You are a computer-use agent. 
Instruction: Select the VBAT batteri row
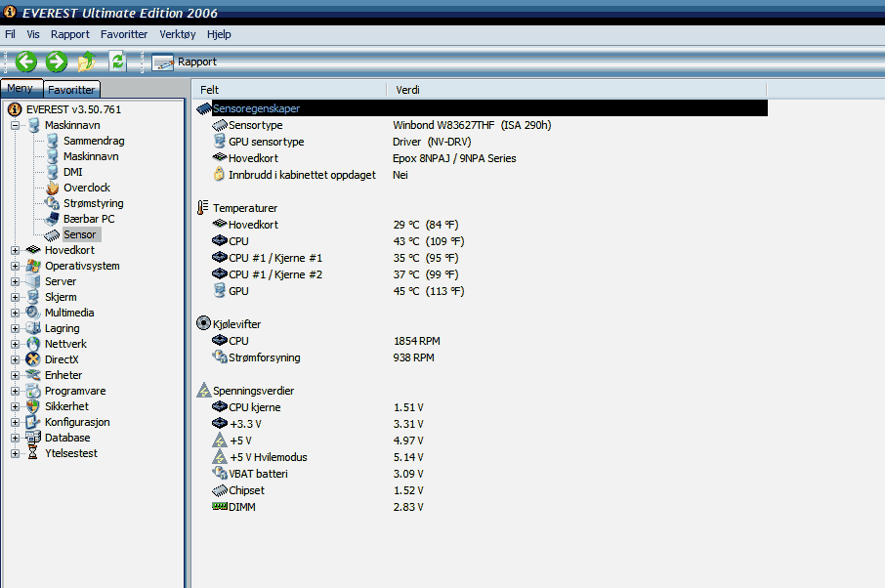point(482,474)
